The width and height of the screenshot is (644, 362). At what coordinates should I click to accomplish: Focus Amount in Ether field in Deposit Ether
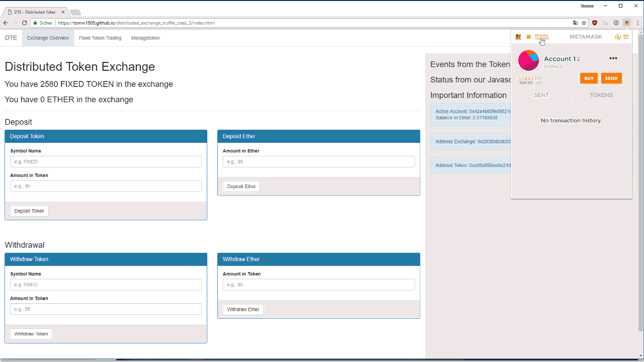[x=319, y=161]
